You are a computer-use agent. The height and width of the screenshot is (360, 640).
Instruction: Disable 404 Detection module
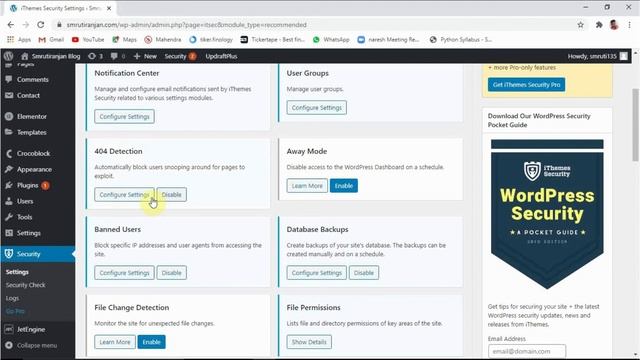pyautogui.click(x=171, y=195)
